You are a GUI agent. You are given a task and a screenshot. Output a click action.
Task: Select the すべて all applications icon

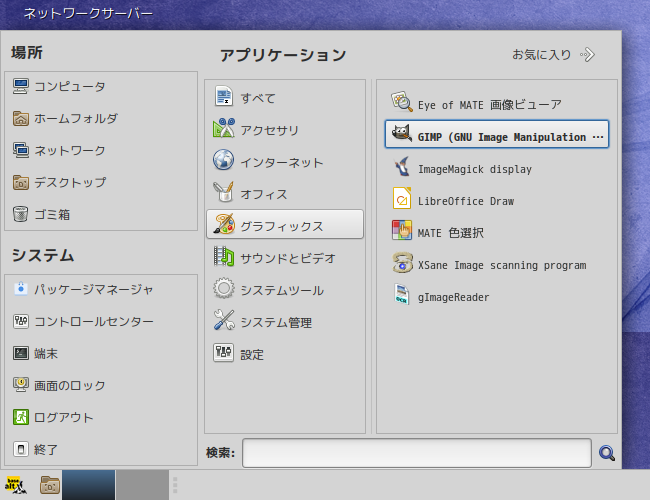[x=224, y=96]
